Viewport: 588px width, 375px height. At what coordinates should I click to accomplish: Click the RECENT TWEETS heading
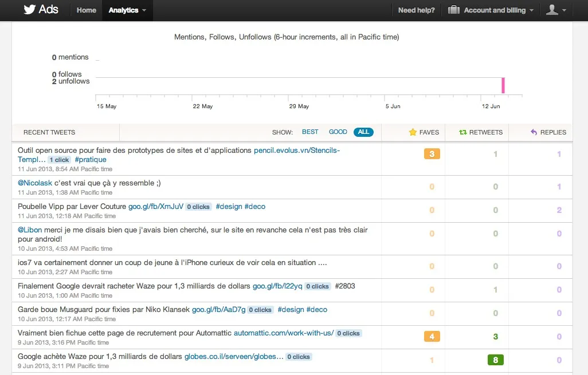(49, 132)
